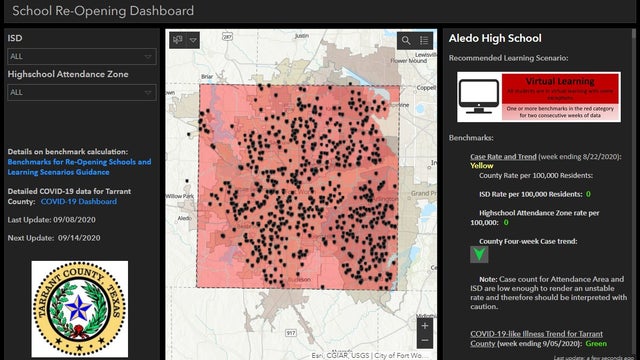Open the Highschool Attendance Zone dropdown
Screen dimensions: 640x360
82,92
